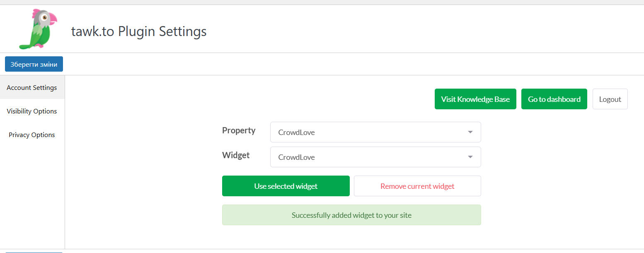Click the tawk.to parrot logo
The width and height of the screenshot is (644, 253).
pos(37,29)
